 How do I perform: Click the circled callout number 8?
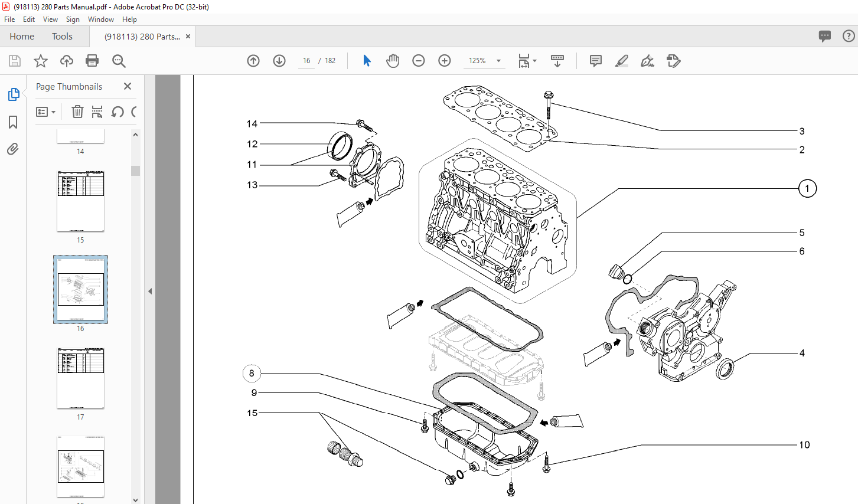[252, 374]
